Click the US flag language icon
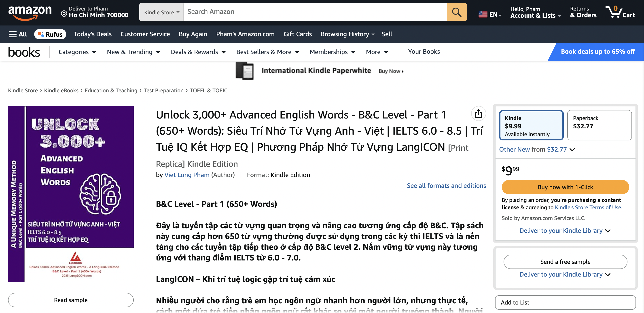 [483, 15]
